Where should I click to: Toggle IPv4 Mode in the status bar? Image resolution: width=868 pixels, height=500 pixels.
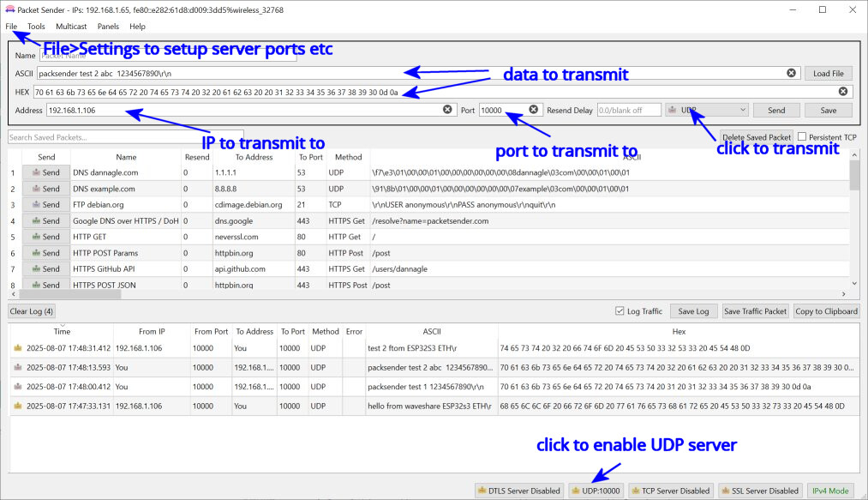830,491
